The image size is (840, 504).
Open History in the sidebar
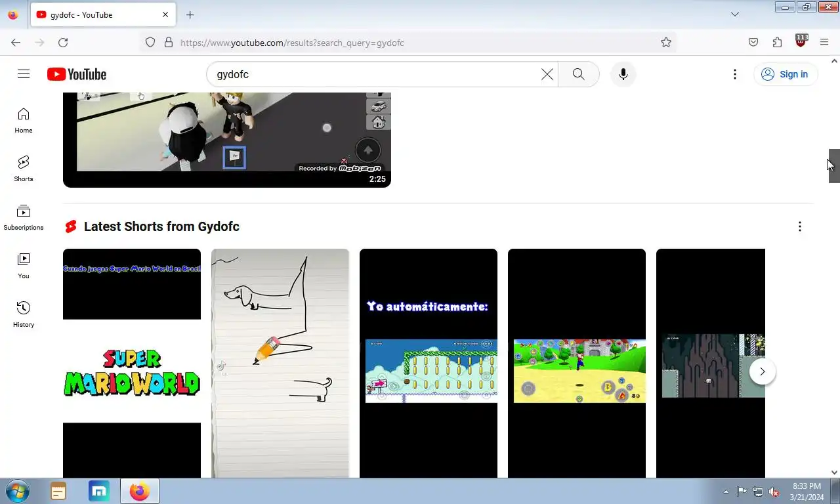coord(24,315)
